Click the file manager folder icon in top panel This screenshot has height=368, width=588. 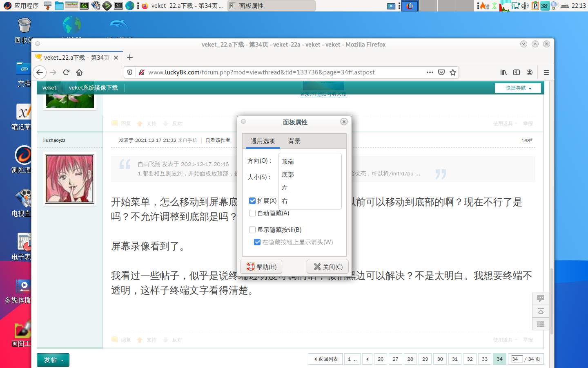coord(59,6)
